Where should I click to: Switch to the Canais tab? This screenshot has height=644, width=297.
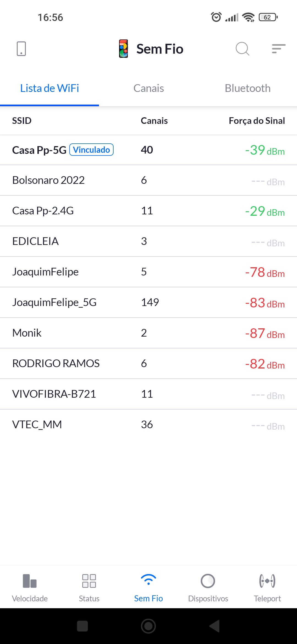148,88
